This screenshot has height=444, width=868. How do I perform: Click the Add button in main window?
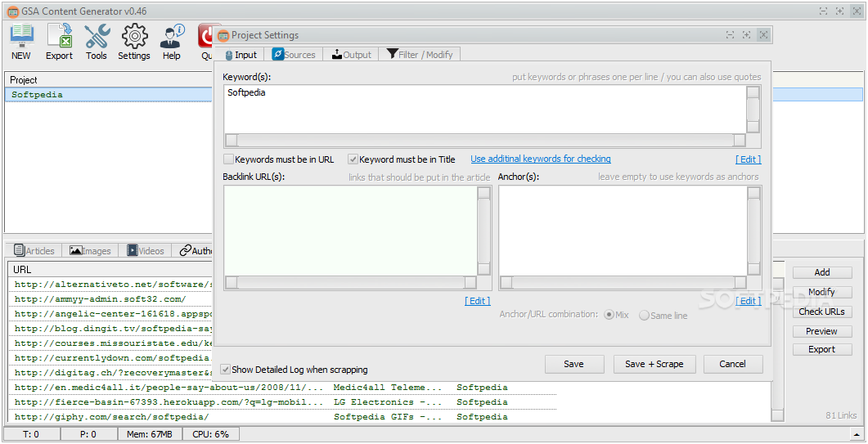click(822, 272)
